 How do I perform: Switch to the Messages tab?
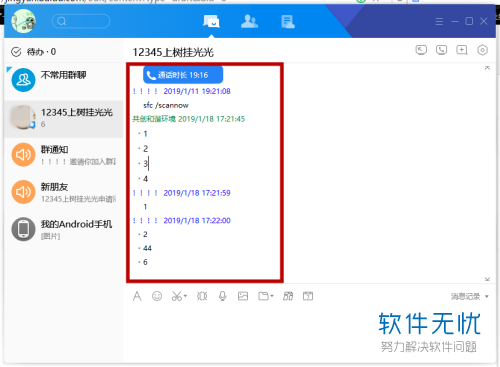tap(211, 22)
